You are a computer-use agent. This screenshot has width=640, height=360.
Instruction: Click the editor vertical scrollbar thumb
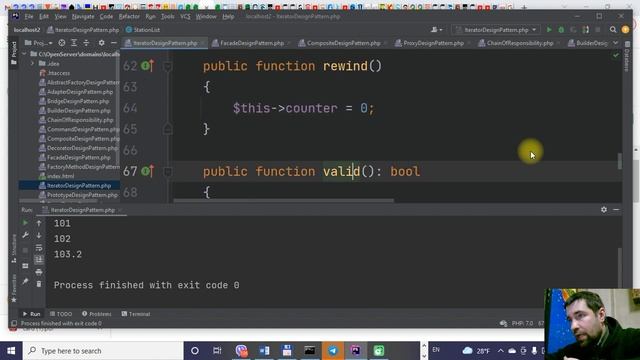(x=620, y=161)
